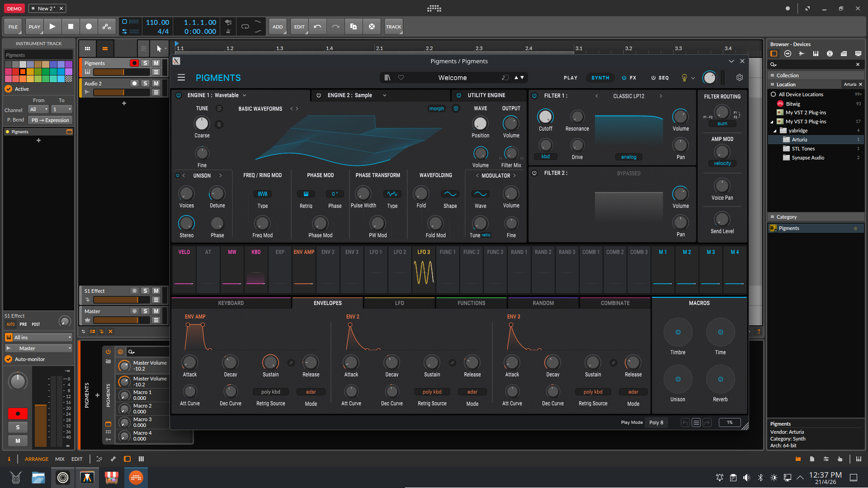Click the Audio 2 track volume slider
The image size is (868, 488).
coord(121,93)
